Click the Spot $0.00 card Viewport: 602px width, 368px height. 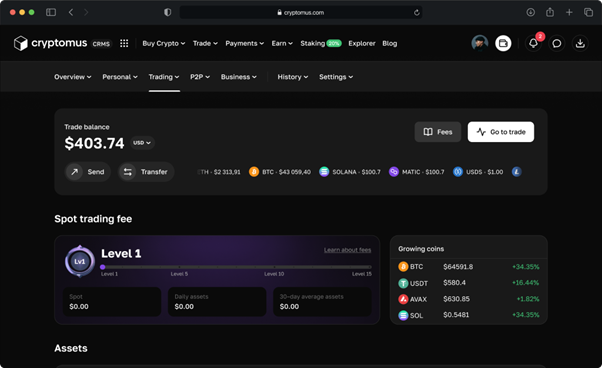click(x=112, y=302)
